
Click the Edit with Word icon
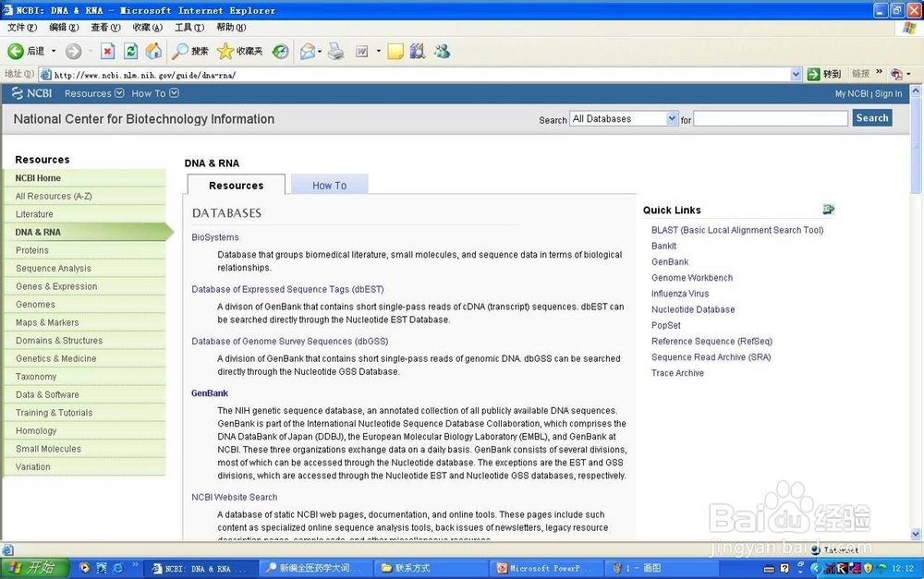[x=361, y=52]
